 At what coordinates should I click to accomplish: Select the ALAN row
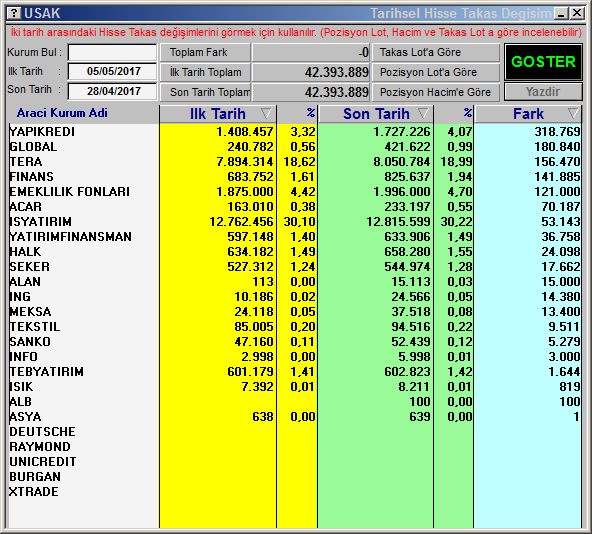pyautogui.click(x=294, y=282)
